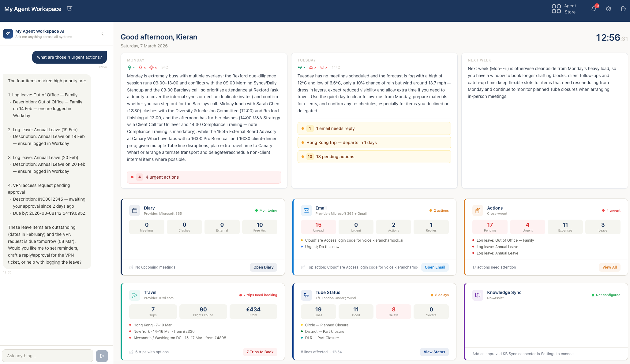Viewport: 630px width, 364px height.
Task: Toggle the umbrella weather alert for Monday
Action: tap(130, 67)
